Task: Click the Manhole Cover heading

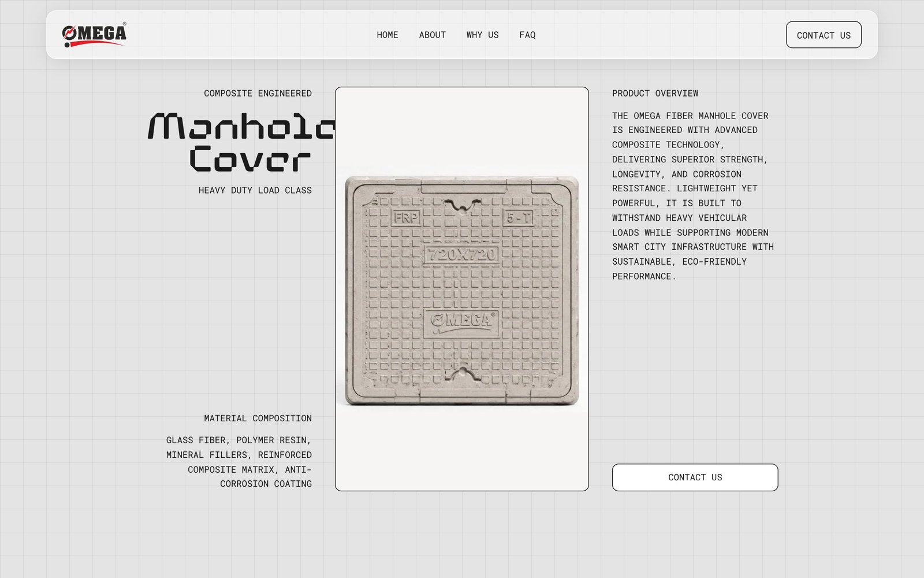Action: (241, 142)
